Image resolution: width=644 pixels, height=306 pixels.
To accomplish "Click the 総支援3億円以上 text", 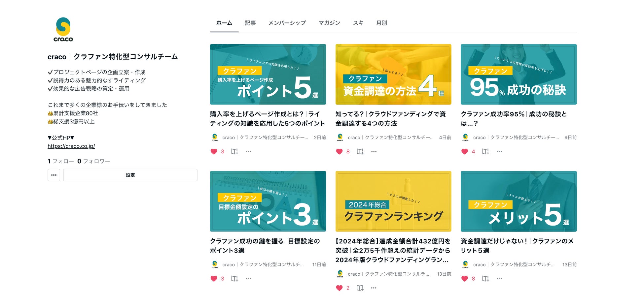I will pos(71,121).
